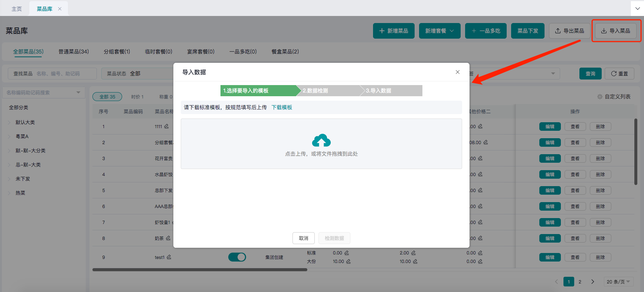The image size is (644, 292).
Task: Click the cloud upload icon
Action: pyautogui.click(x=321, y=140)
